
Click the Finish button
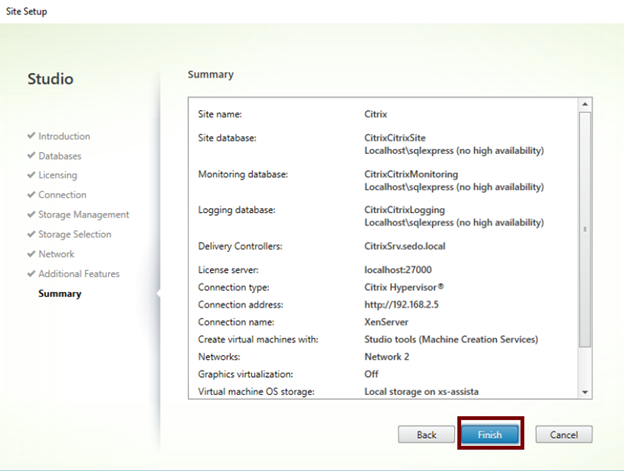point(490,434)
